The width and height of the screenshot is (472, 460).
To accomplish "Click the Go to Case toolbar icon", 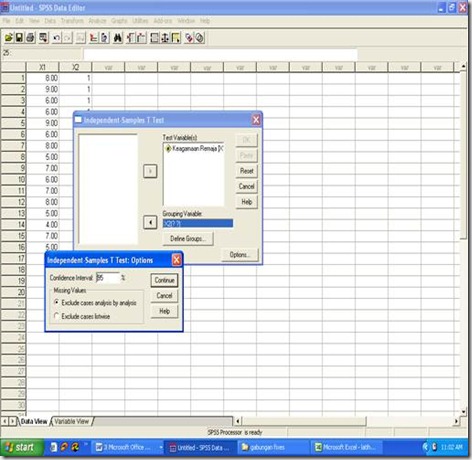I will coord(81,38).
